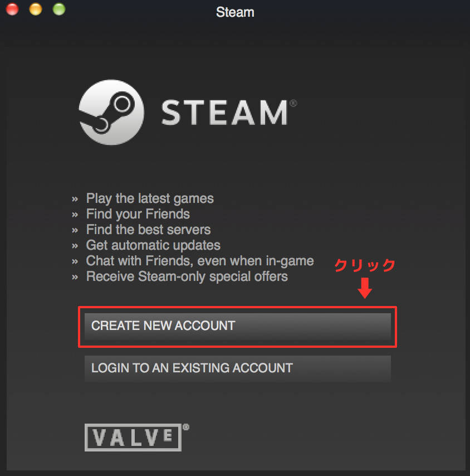Select "Play the latest games" line
The width and height of the screenshot is (470, 476).
[150, 199]
